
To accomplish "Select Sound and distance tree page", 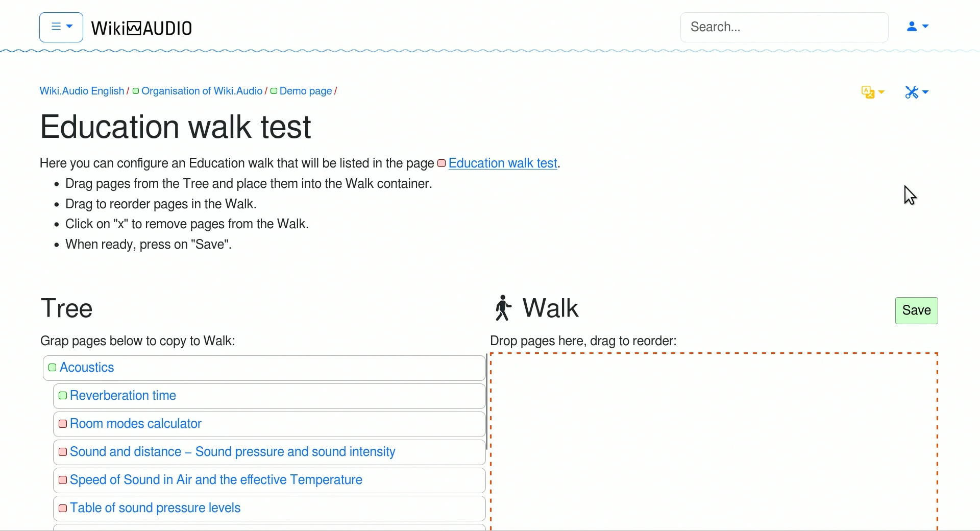I will [x=233, y=452].
